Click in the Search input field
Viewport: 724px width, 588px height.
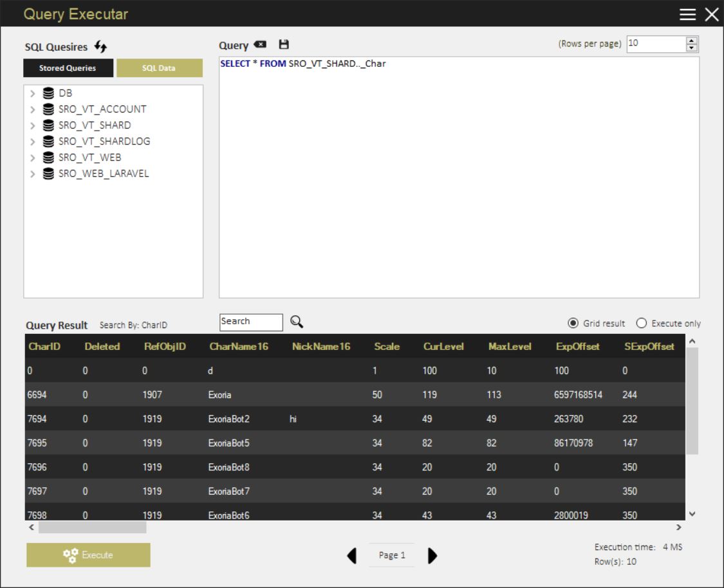(x=251, y=322)
